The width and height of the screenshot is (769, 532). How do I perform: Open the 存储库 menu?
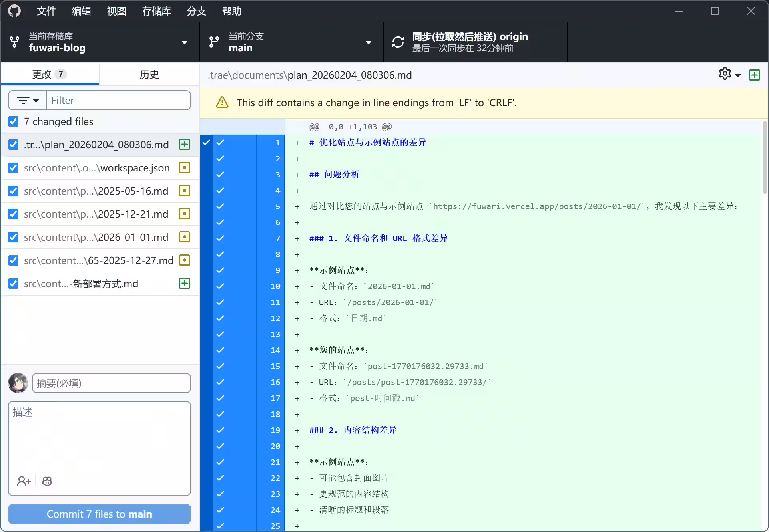[156, 11]
